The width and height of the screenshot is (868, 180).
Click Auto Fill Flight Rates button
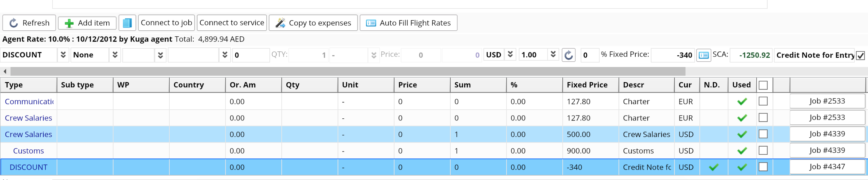[x=408, y=23]
